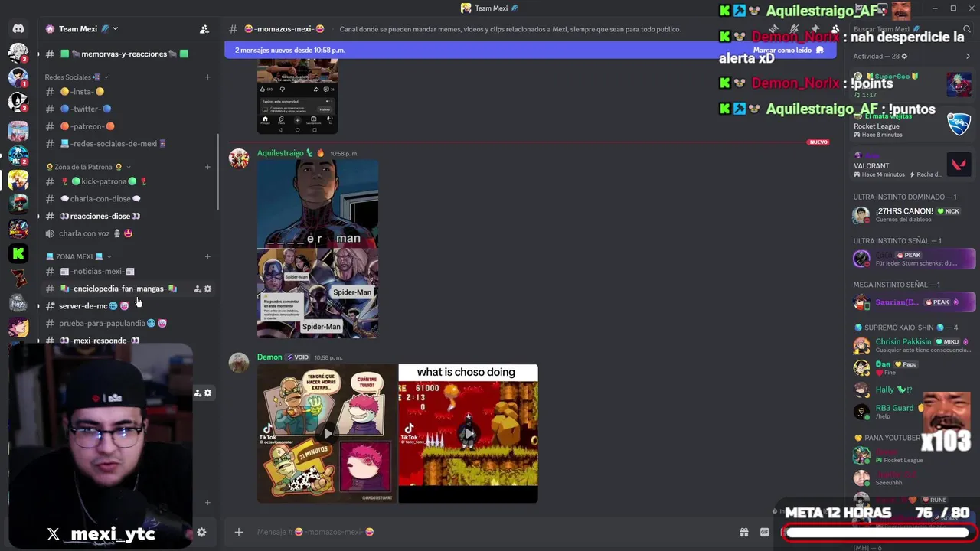Play the 'what is choso doing' video

469,433
